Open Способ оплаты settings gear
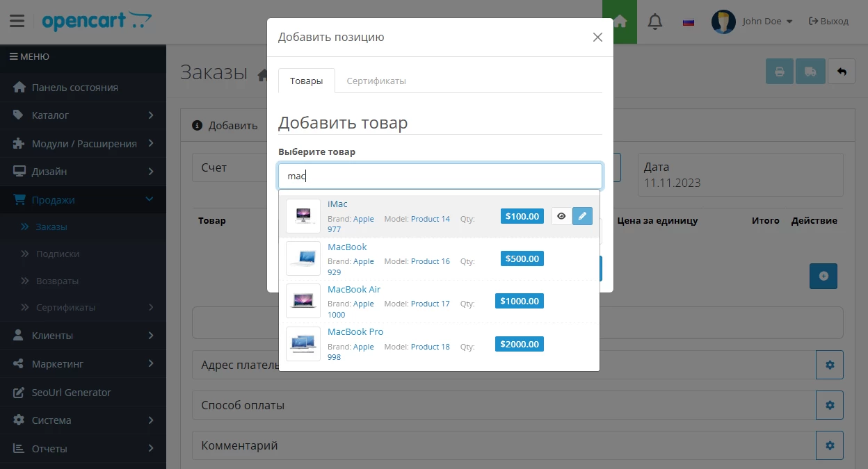Screen dimensions: 868x469 point(830,405)
